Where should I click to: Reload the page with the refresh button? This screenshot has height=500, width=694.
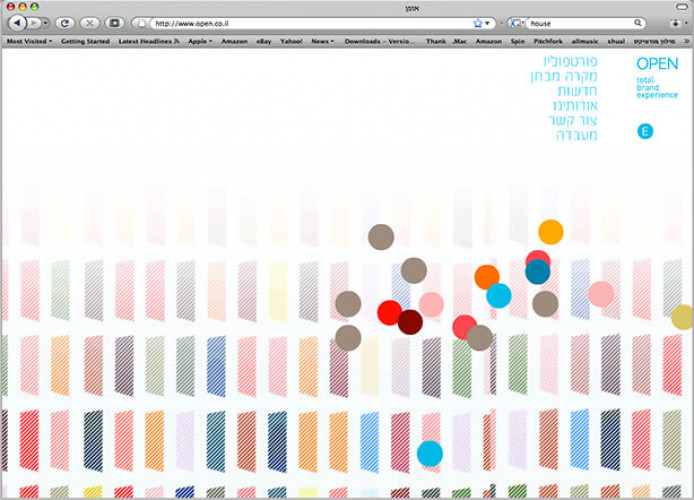click(x=65, y=23)
